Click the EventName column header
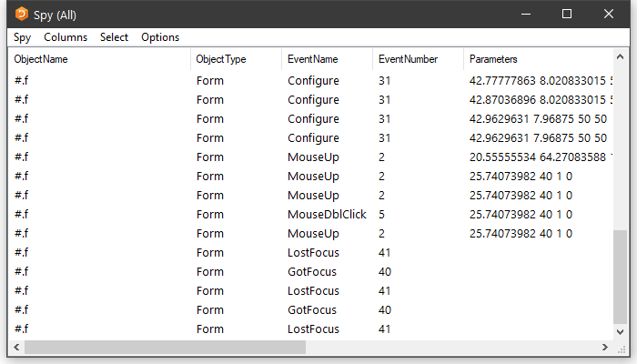 (312, 59)
